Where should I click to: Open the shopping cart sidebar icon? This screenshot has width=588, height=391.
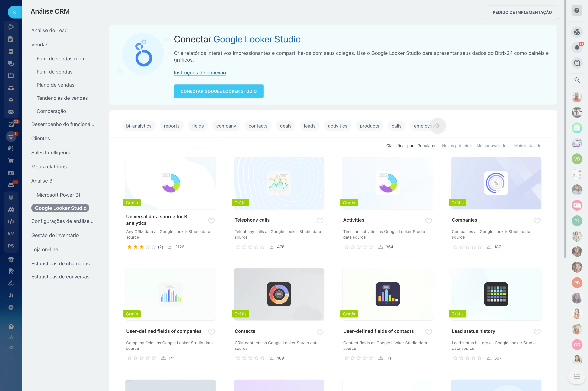coord(11,161)
